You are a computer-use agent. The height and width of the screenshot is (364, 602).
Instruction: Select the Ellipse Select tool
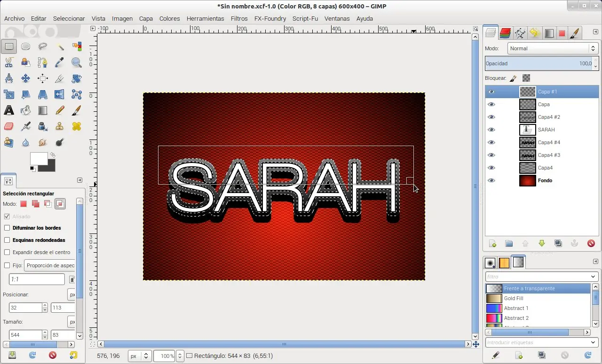point(25,46)
